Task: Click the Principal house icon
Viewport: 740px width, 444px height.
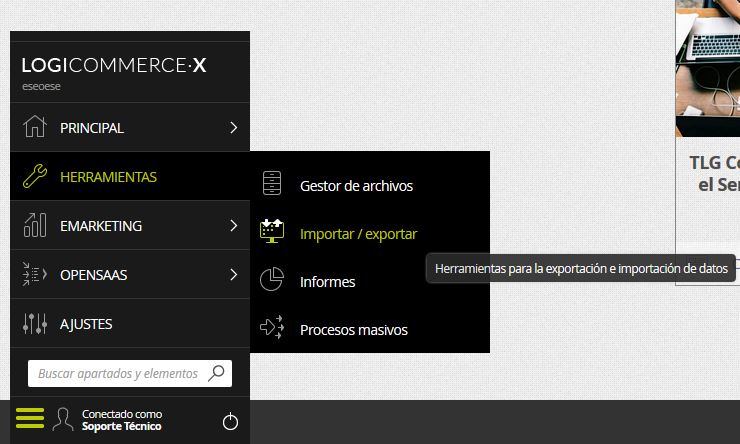Action: point(34,126)
